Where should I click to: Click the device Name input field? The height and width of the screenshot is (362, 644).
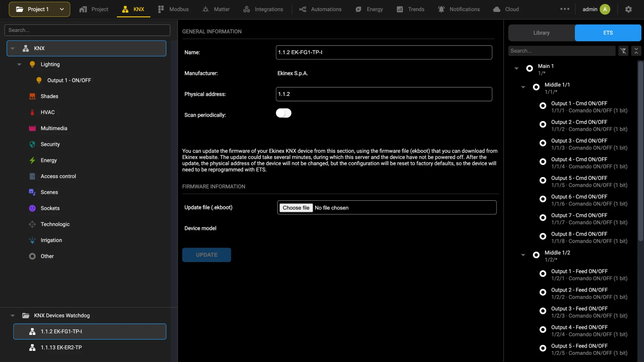point(384,52)
